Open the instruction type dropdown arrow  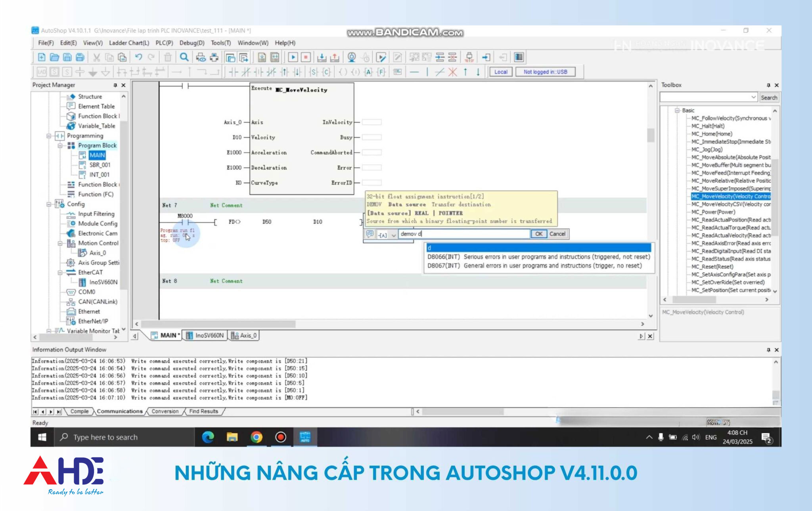point(393,235)
